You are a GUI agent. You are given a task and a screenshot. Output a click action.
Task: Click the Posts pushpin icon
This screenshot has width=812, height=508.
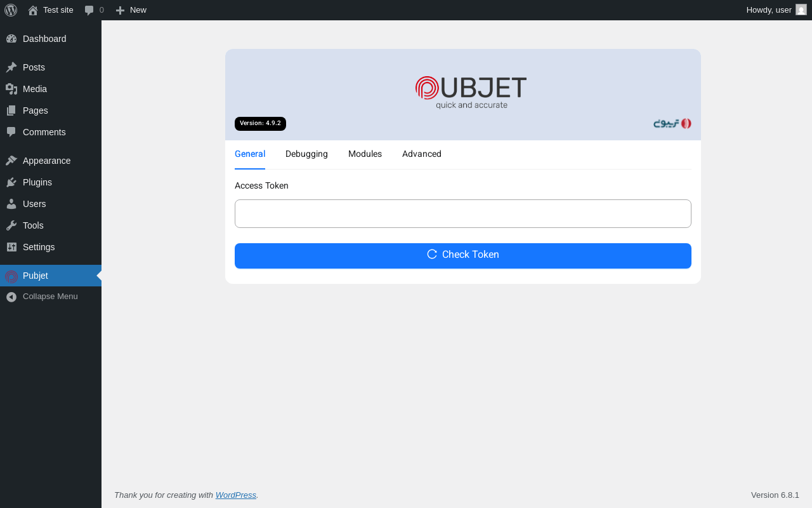11,67
